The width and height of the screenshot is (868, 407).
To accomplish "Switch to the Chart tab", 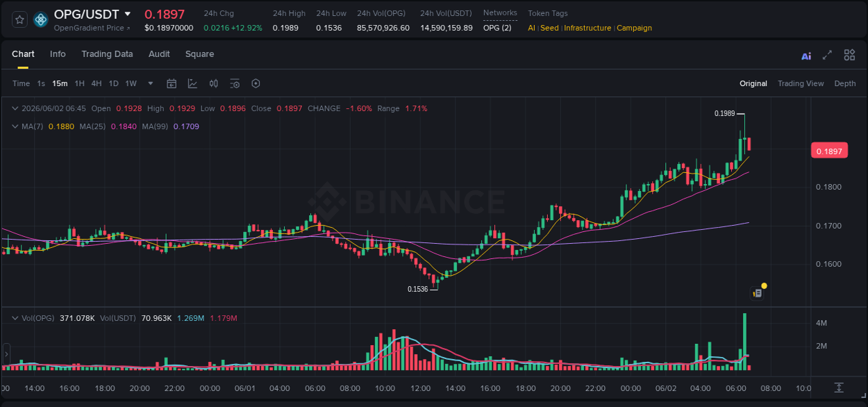I will coord(23,54).
